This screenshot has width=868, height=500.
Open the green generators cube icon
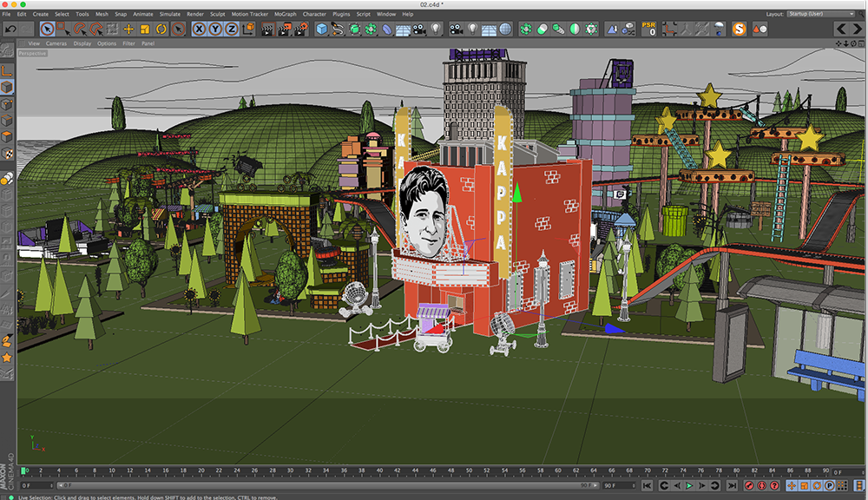[354, 29]
